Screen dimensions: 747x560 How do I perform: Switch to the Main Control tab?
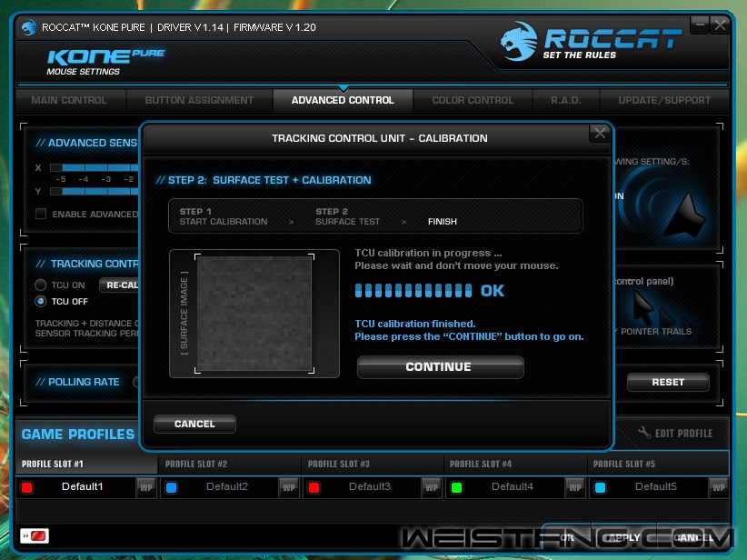(69, 100)
